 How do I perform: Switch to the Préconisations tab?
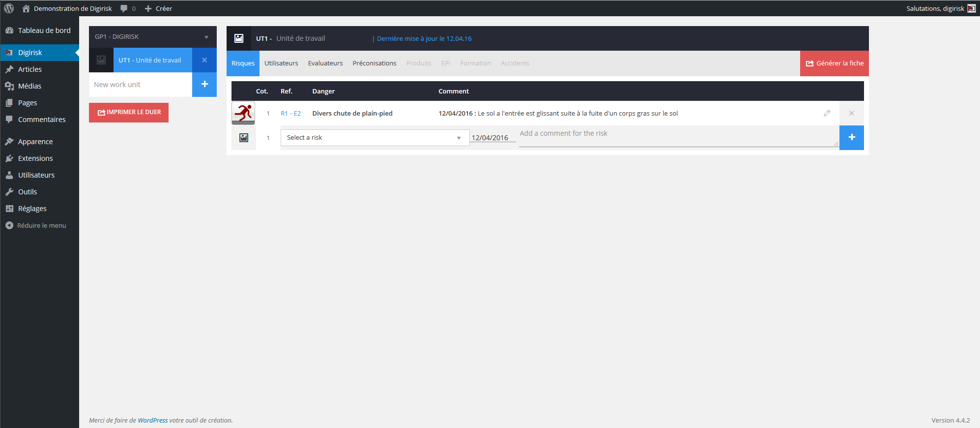point(375,63)
